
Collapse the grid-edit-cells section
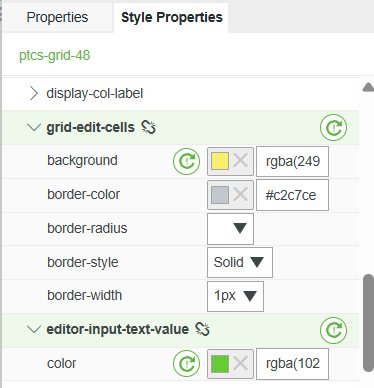33,127
